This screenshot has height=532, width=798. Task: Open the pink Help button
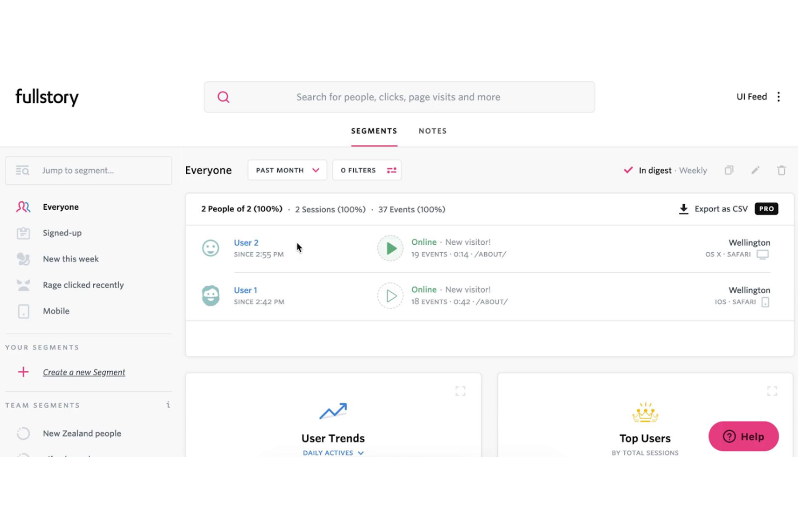743,437
